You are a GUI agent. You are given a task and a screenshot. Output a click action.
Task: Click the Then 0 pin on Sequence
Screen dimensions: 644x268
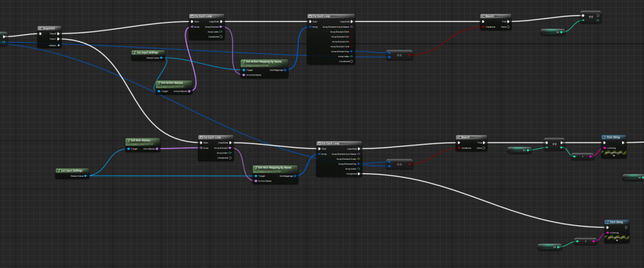[59, 35]
